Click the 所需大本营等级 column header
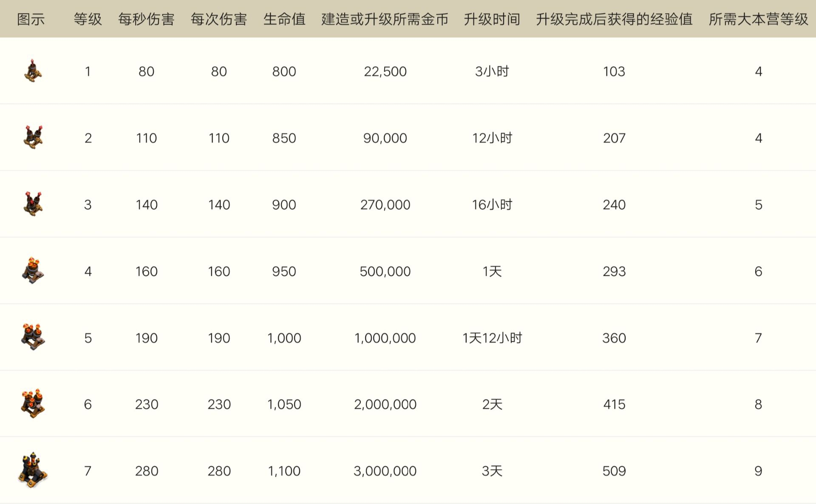 click(x=759, y=19)
